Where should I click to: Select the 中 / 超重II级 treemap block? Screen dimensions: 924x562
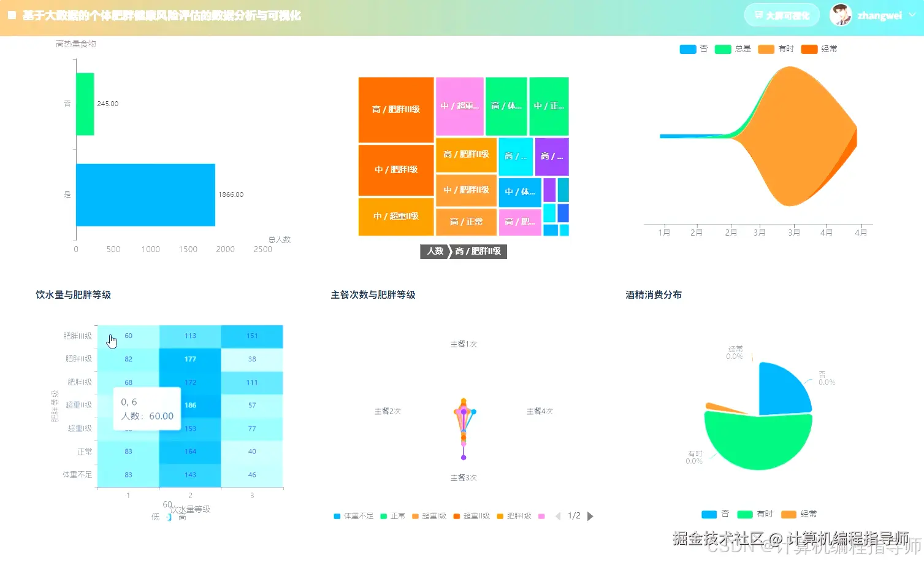point(396,217)
